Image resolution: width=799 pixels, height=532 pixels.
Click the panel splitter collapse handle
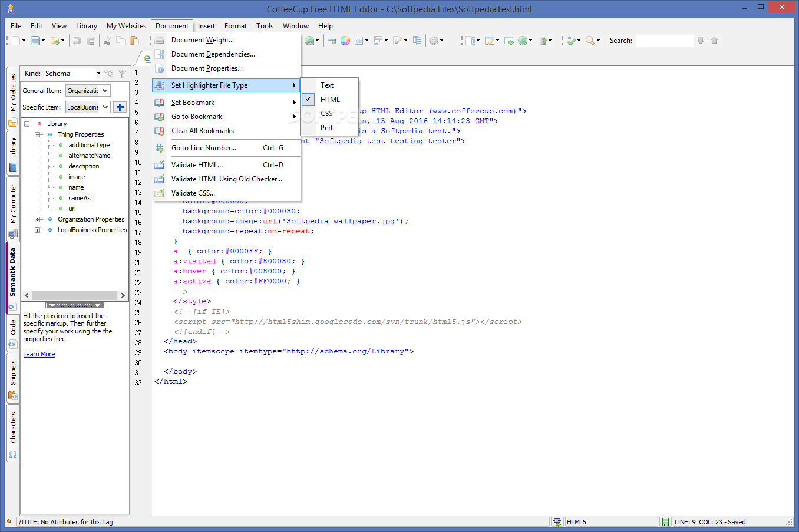click(x=75, y=306)
